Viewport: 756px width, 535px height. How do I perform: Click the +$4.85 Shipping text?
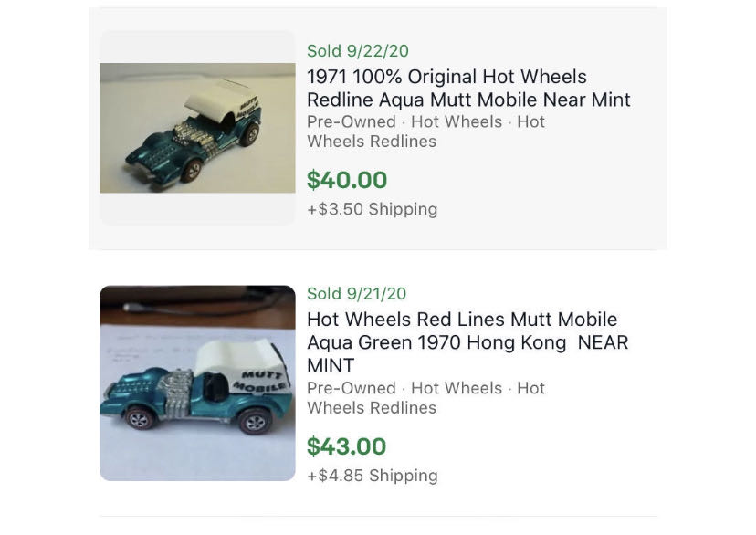tap(373, 475)
